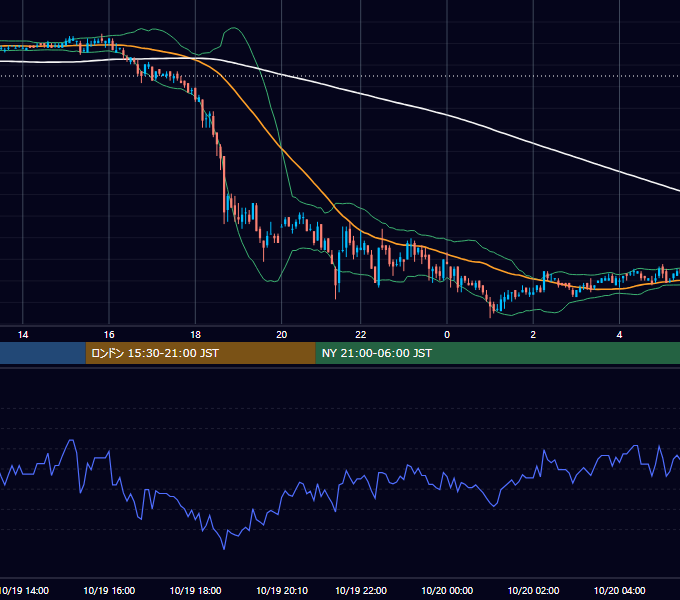Click the price chart's time label 4
The height and width of the screenshot is (600, 680).
[x=620, y=335]
